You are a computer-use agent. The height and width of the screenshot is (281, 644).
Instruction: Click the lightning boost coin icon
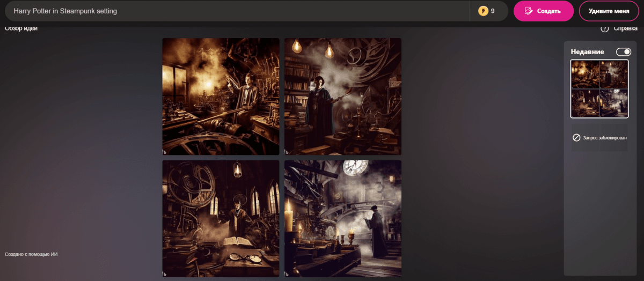(483, 11)
